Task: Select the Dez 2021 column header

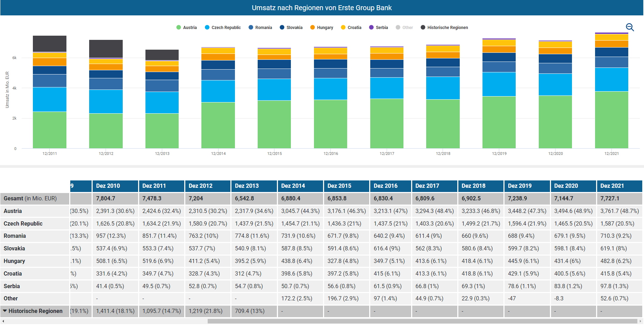Action: (619, 186)
